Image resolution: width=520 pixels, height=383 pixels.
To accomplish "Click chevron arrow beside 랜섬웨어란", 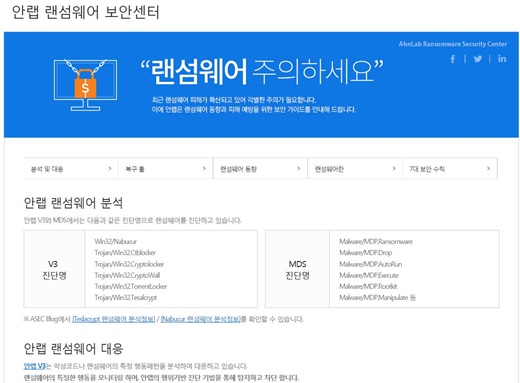I will pyautogui.click(x=394, y=168).
